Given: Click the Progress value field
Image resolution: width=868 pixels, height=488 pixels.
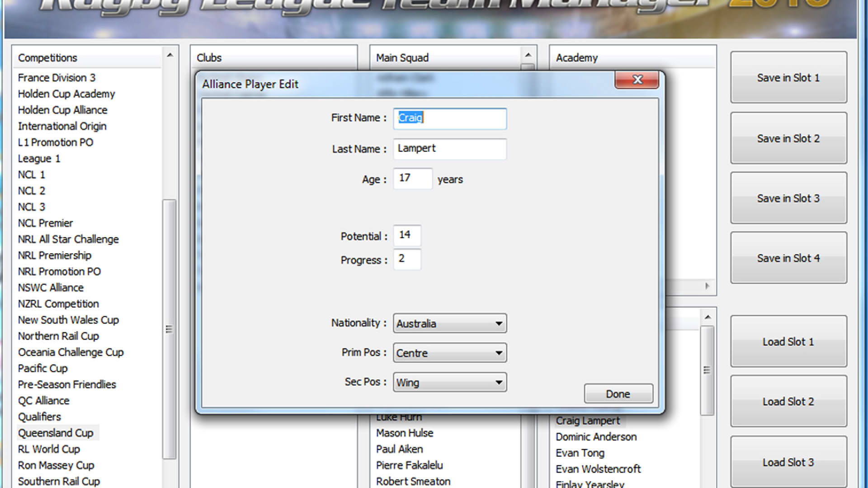Looking at the screenshot, I should pos(407,259).
